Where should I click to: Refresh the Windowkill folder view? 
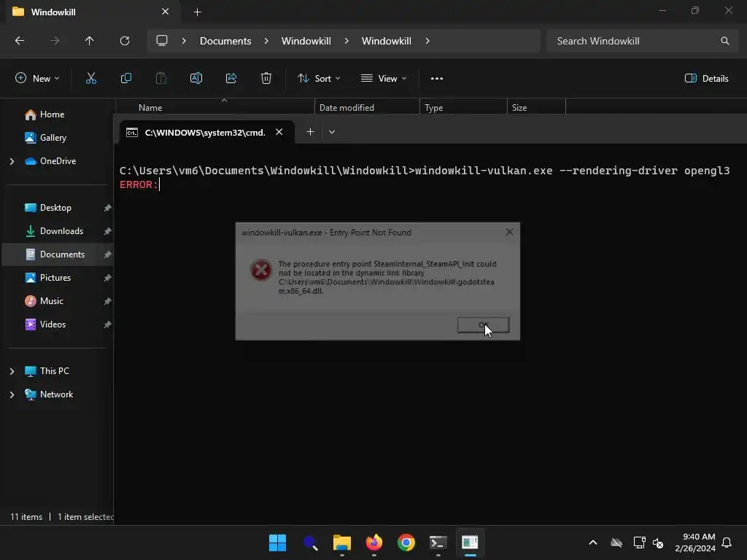[x=125, y=41]
